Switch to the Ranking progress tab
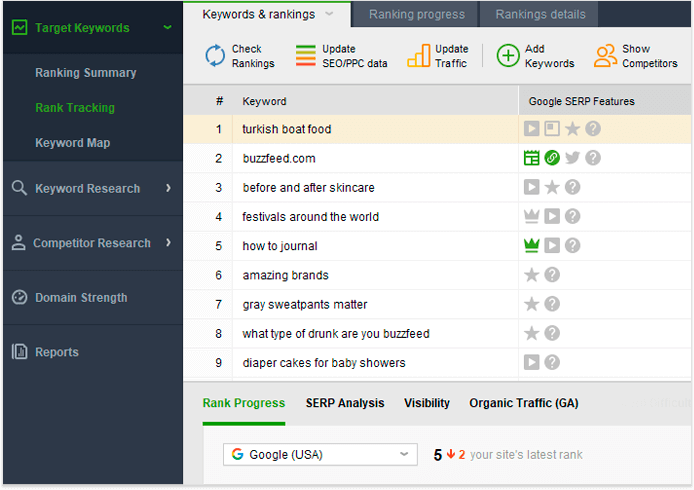 pyautogui.click(x=416, y=14)
